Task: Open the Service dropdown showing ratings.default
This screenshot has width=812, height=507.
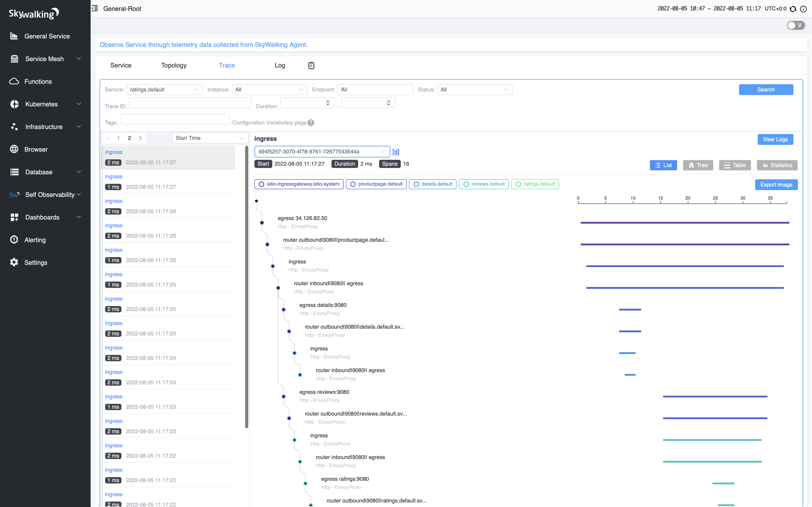Action: pos(164,90)
